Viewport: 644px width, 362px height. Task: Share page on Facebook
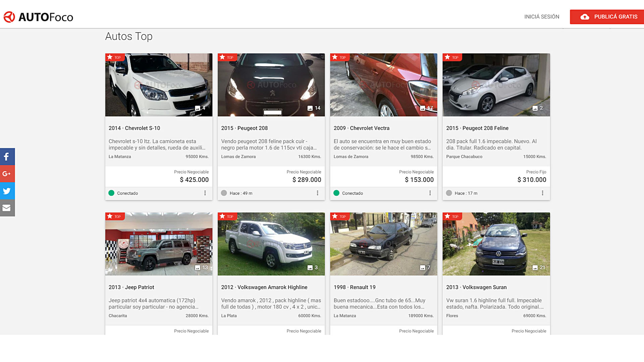point(7,156)
